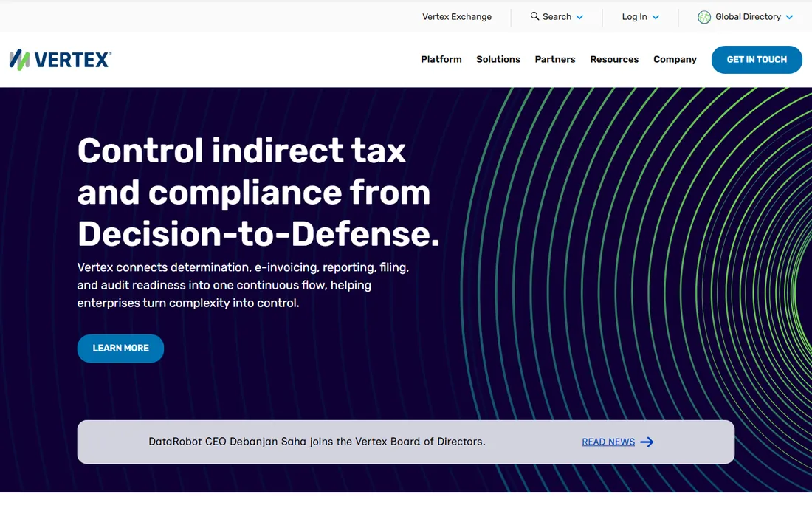Open the Solutions menu
Screen dimensions: 812x508
click(498, 59)
